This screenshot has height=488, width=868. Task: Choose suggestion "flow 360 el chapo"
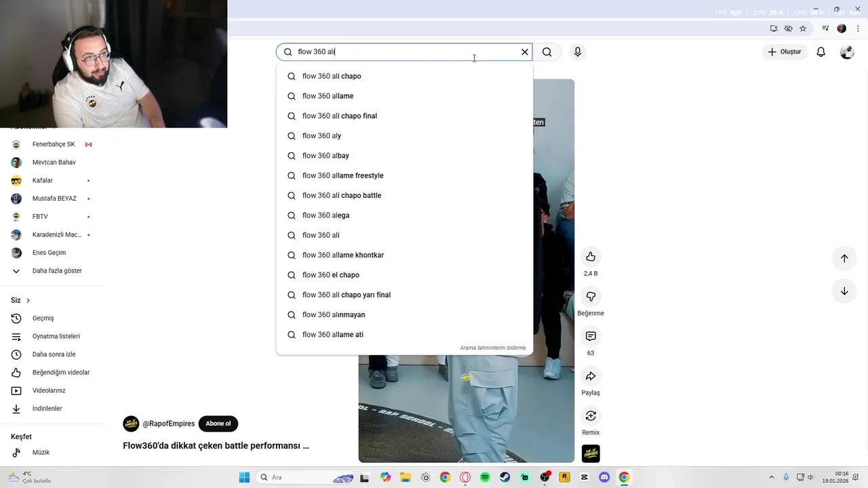(404, 275)
